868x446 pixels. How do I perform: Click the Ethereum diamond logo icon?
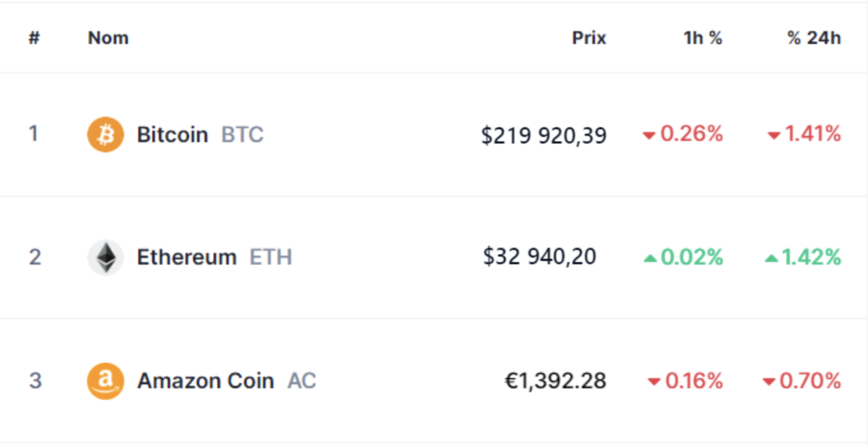pos(105,258)
